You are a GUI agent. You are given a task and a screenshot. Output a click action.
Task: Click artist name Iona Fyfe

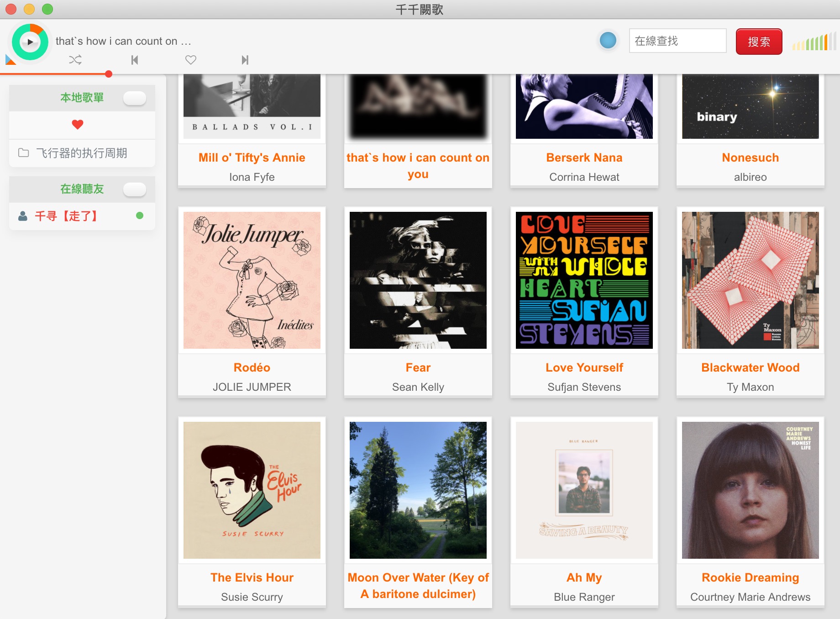(x=252, y=177)
